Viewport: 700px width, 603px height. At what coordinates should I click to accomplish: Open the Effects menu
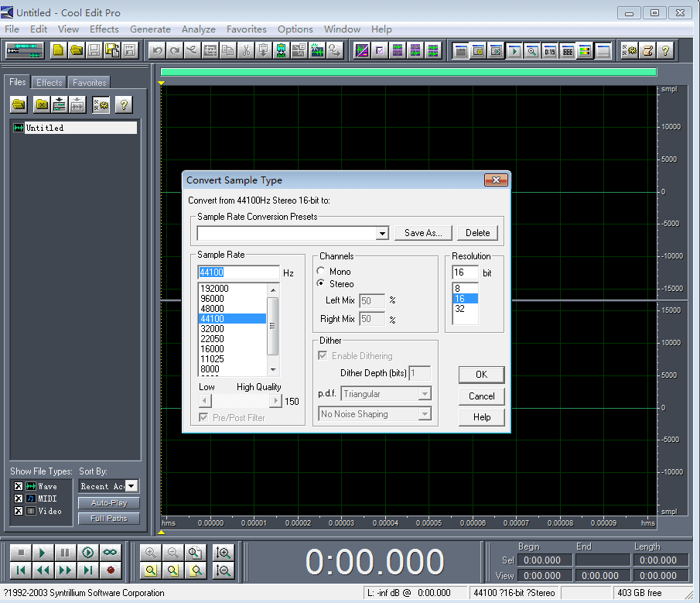pos(104,29)
